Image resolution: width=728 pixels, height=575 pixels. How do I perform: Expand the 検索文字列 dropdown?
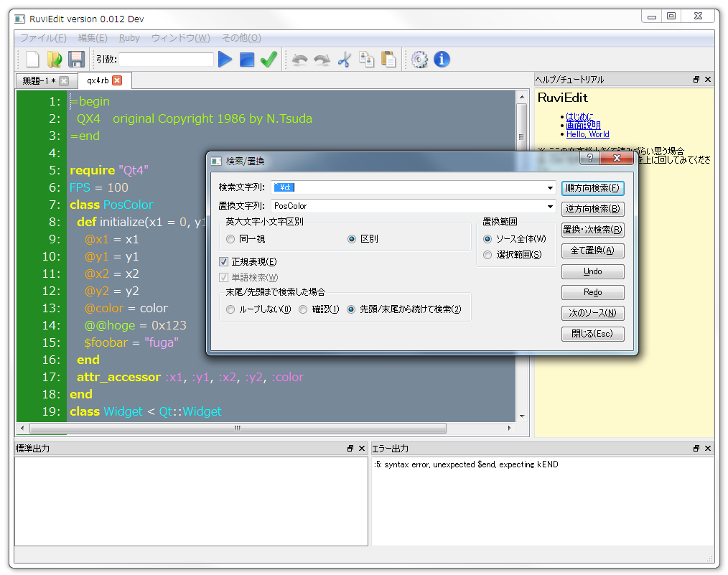point(550,187)
